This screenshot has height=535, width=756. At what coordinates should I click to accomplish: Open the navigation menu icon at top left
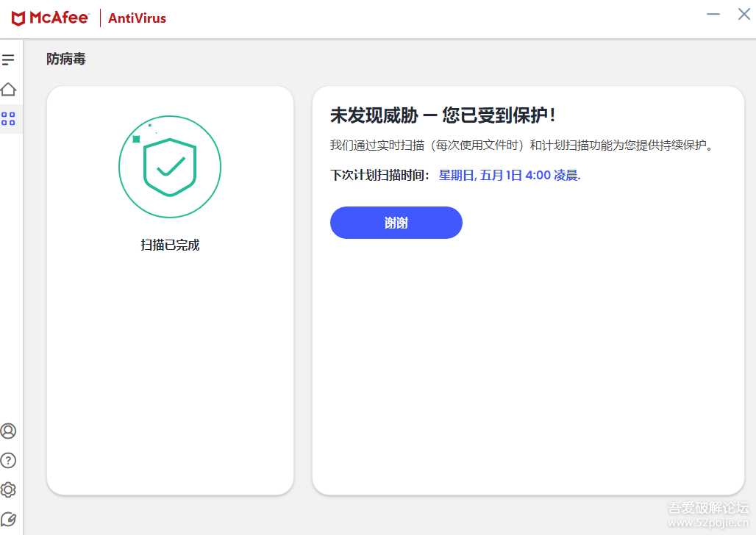pyautogui.click(x=10, y=60)
